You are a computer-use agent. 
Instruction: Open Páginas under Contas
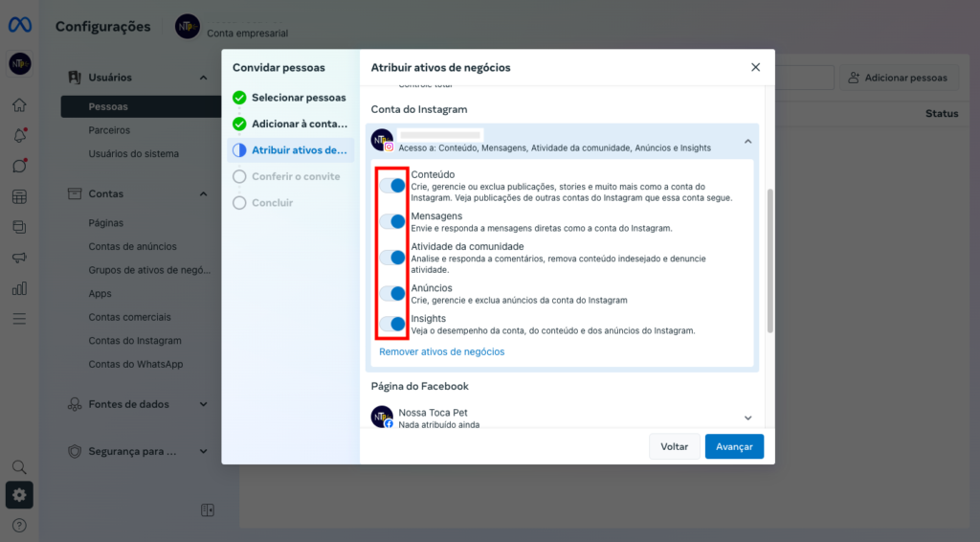coord(105,223)
